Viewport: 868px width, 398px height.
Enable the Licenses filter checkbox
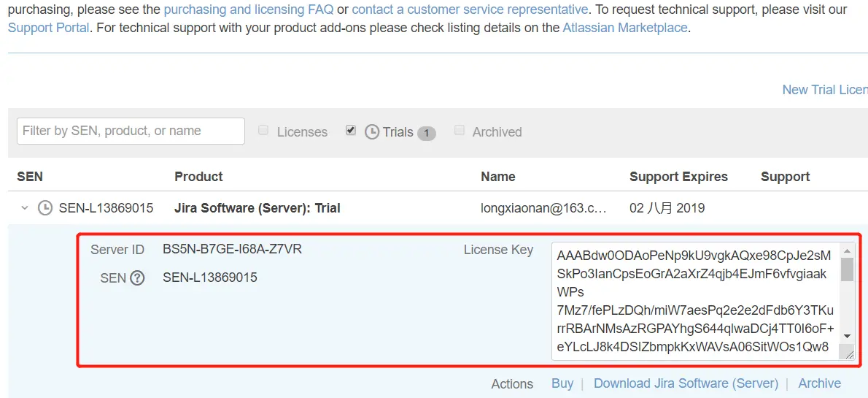click(x=263, y=130)
